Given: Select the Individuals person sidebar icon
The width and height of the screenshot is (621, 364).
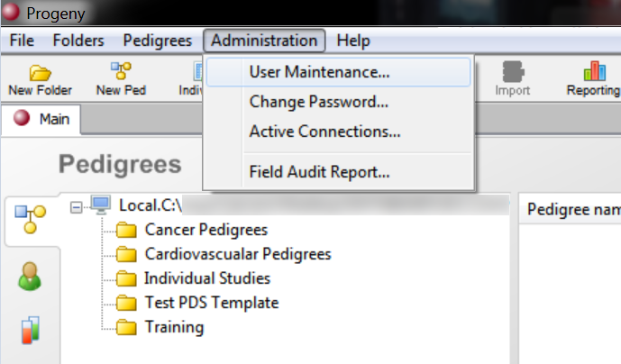Looking at the screenshot, I should tap(30, 277).
